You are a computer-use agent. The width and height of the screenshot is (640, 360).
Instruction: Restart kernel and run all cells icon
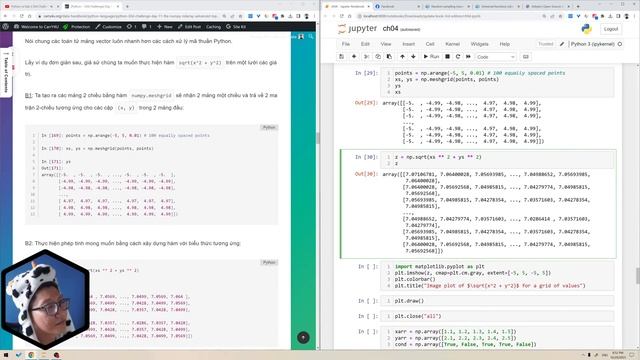(468, 57)
